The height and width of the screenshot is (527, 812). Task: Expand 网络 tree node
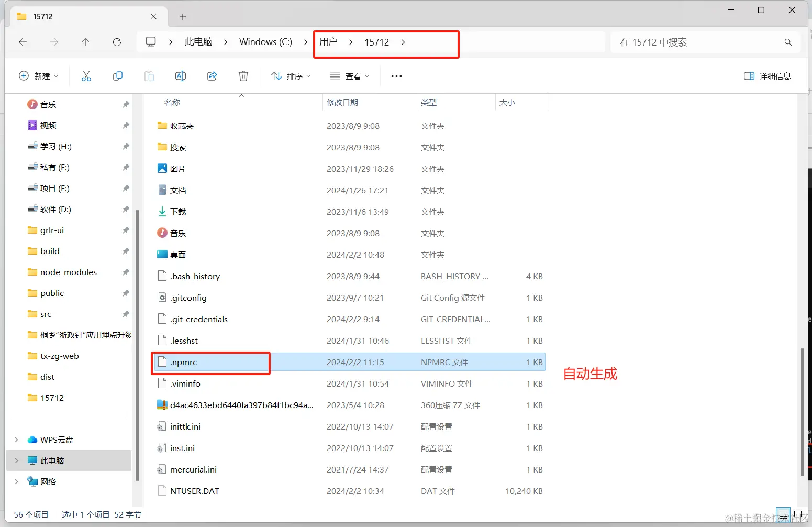[16, 481]
